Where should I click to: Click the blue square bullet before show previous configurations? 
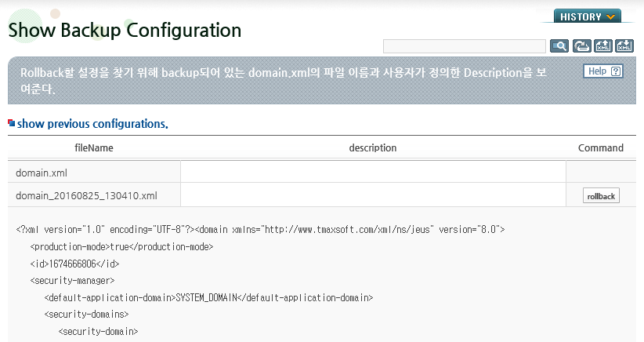(12, 123)
